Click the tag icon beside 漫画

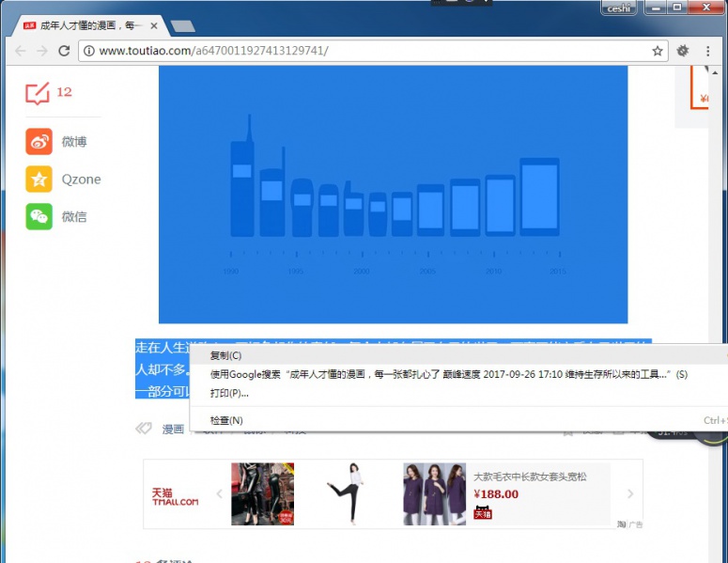pyautogui.click(x=144, y=429)
